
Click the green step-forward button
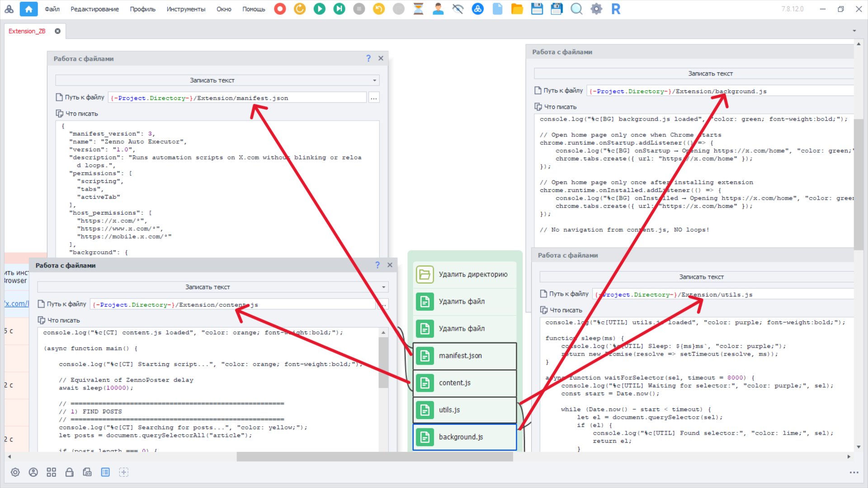[x=339, y=9]
